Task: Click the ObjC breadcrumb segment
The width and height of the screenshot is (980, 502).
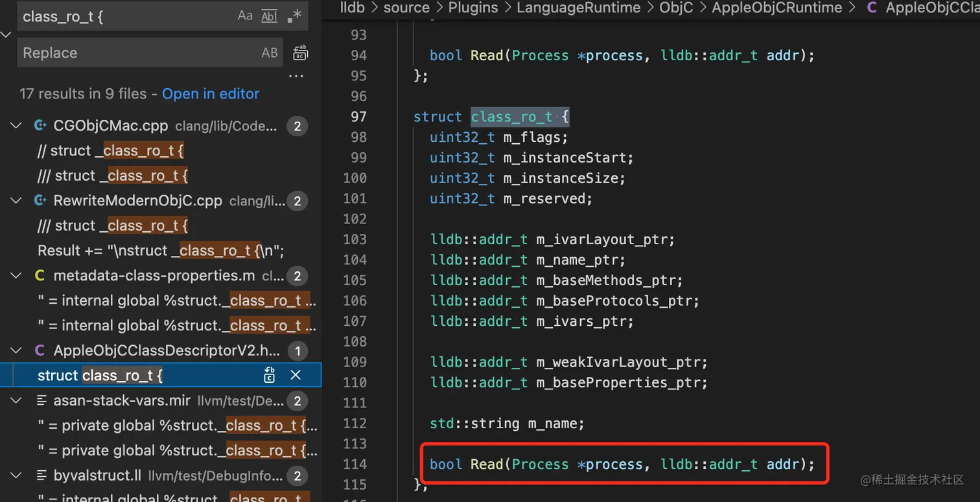Action: click(676, 8)
